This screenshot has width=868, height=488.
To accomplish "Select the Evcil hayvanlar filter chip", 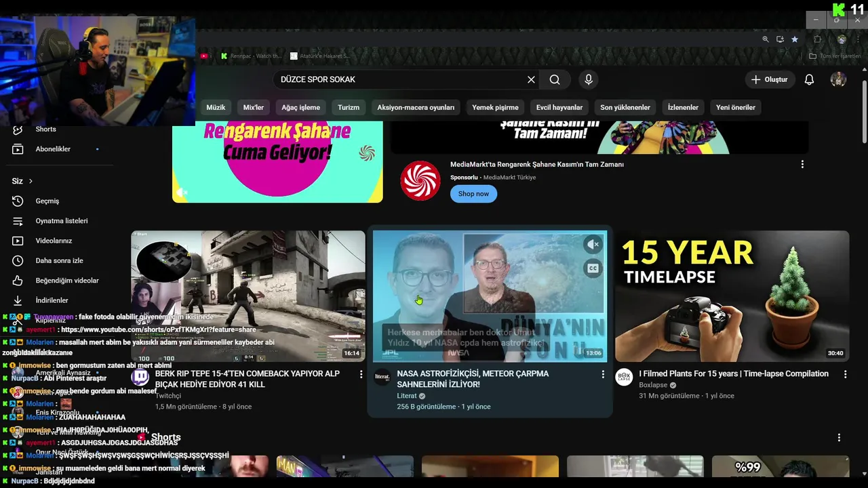I will click(x=559, y=107).
